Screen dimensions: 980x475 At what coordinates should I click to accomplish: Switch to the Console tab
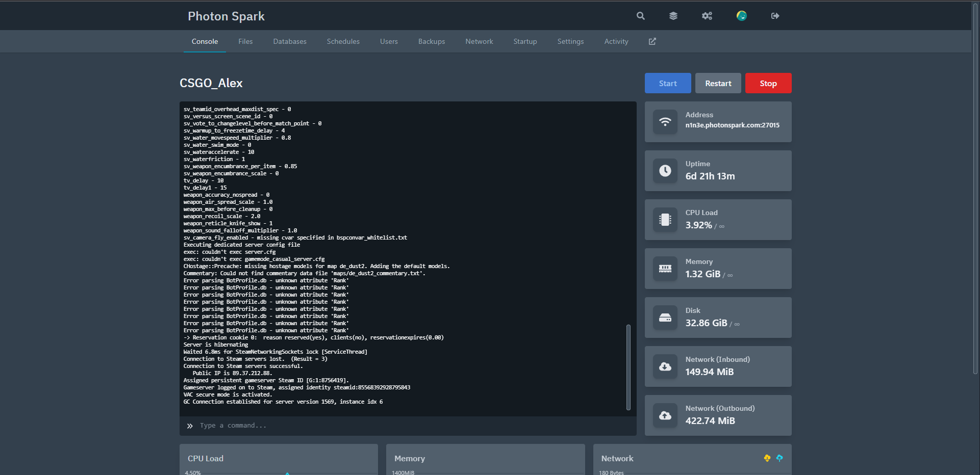[x=205, y=41]
